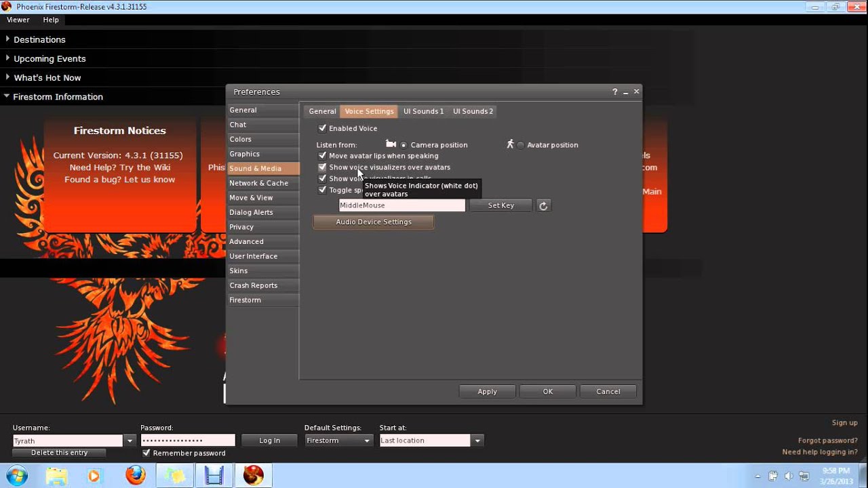Toggle the speak on/off key checkbox
The height and width of the screenshot is (488, 868).
tap(322, 190)
